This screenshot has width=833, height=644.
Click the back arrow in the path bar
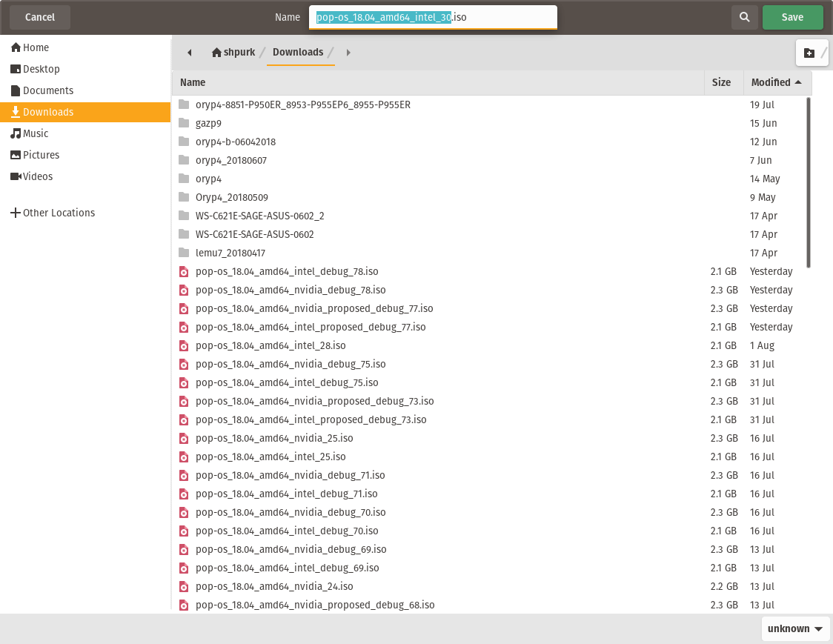[189, 52]
